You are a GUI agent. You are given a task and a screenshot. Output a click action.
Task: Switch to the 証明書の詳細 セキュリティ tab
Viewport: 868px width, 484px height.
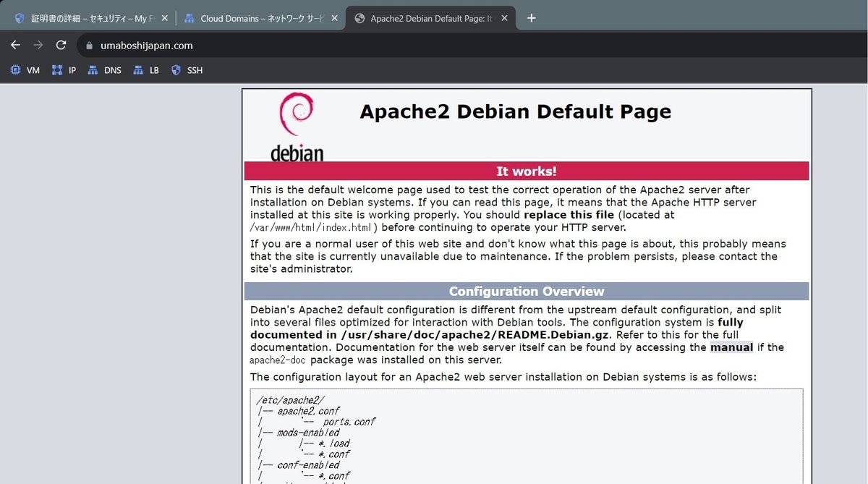[90, 19]
